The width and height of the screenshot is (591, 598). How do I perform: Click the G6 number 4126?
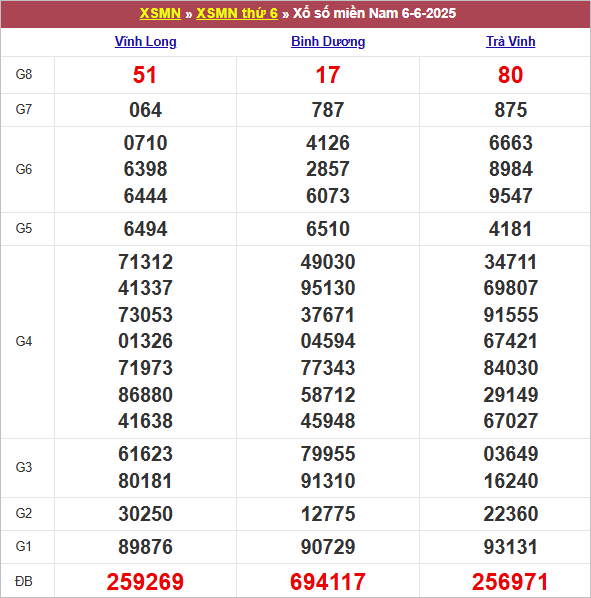coord(328,143)
